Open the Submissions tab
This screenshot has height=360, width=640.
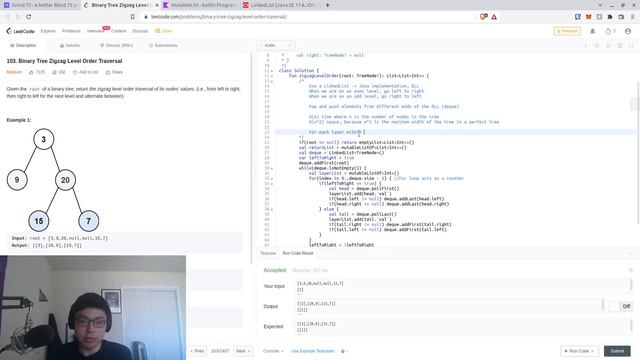tap(163, 45)
